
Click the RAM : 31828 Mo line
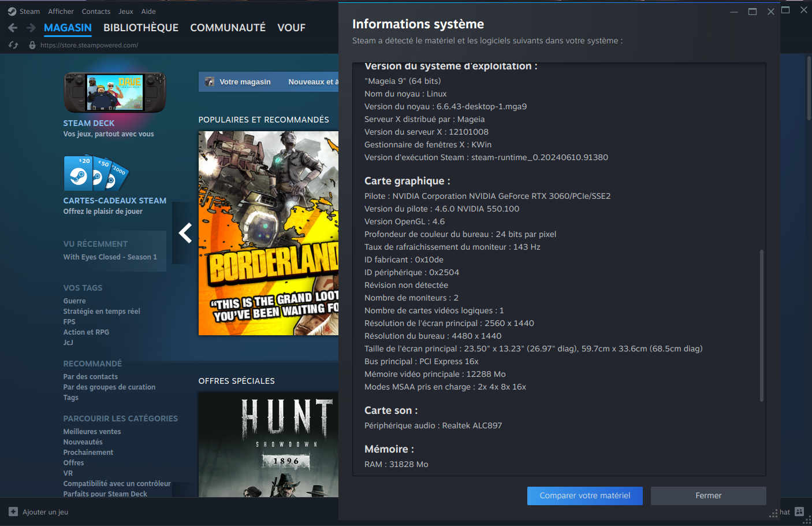point(396,464)
